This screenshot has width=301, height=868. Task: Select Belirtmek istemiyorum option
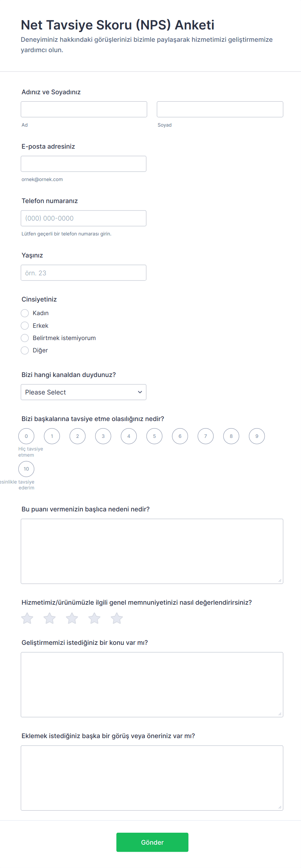[x=25, y=338]
